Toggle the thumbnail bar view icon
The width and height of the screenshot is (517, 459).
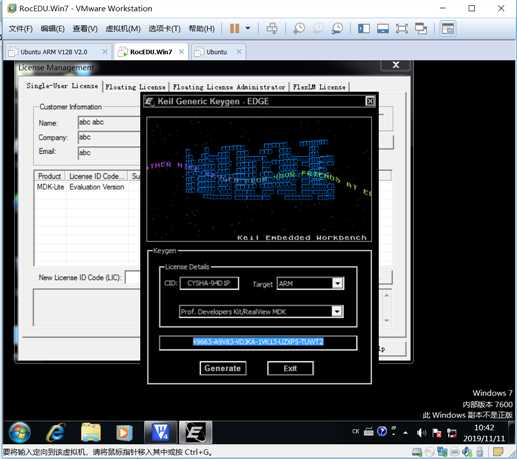pyautogui.click(x=383, y=28)
